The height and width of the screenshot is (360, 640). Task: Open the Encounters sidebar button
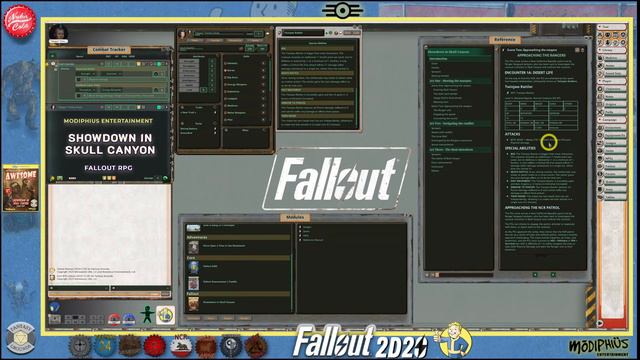[x=611, y=127]
